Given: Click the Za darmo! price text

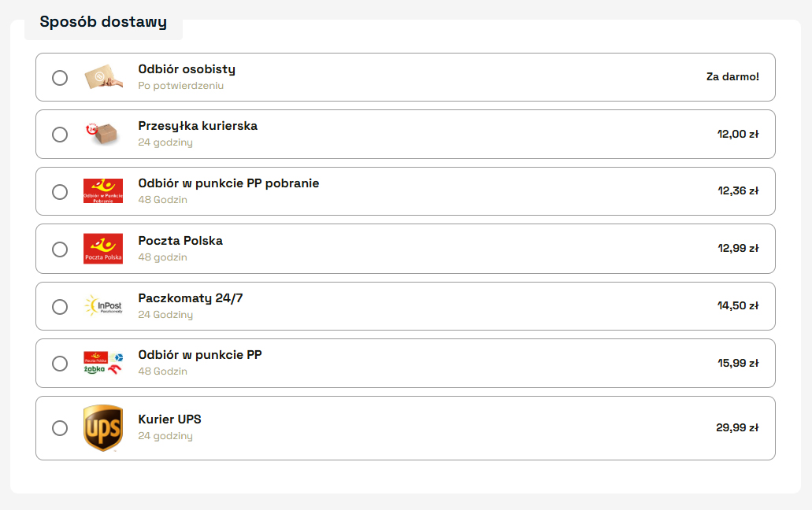Looking at the screenshot, I should point(732,77).
